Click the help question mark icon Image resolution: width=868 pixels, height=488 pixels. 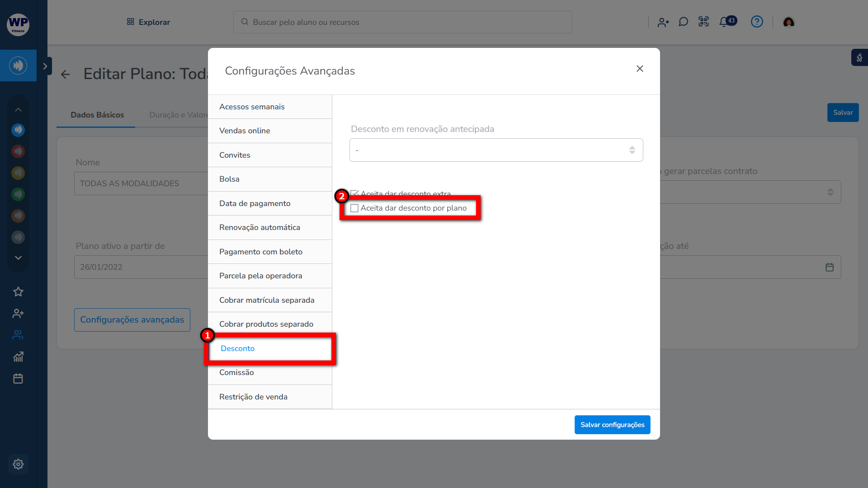pyautogui.click(x=757, y=22)
